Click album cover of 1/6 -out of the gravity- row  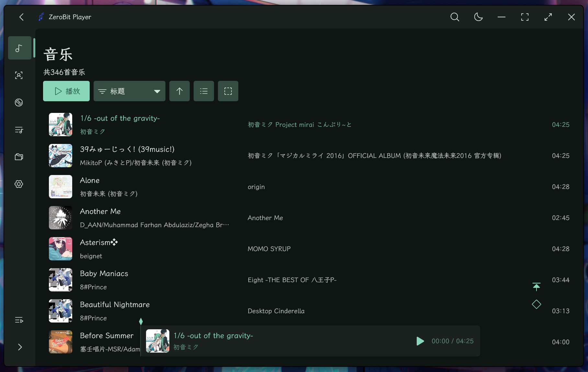point(61,125)
